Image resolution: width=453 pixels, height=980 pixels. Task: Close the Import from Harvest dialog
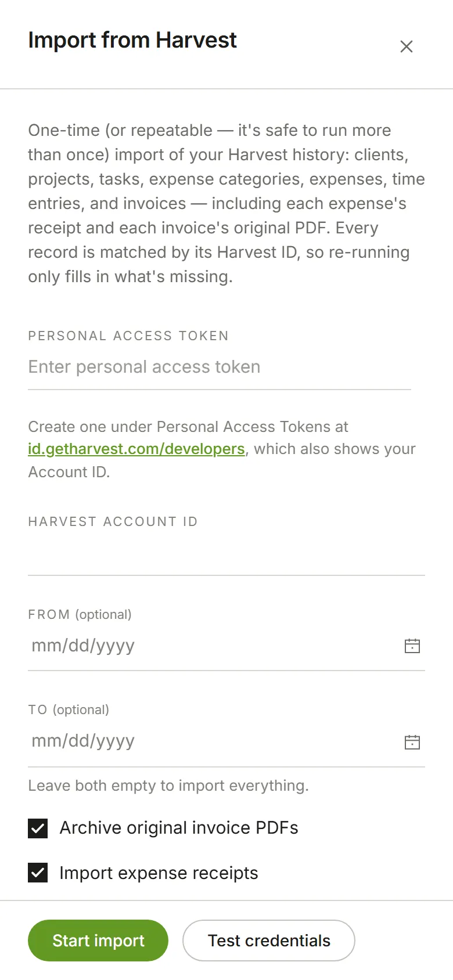coord(407,46)
